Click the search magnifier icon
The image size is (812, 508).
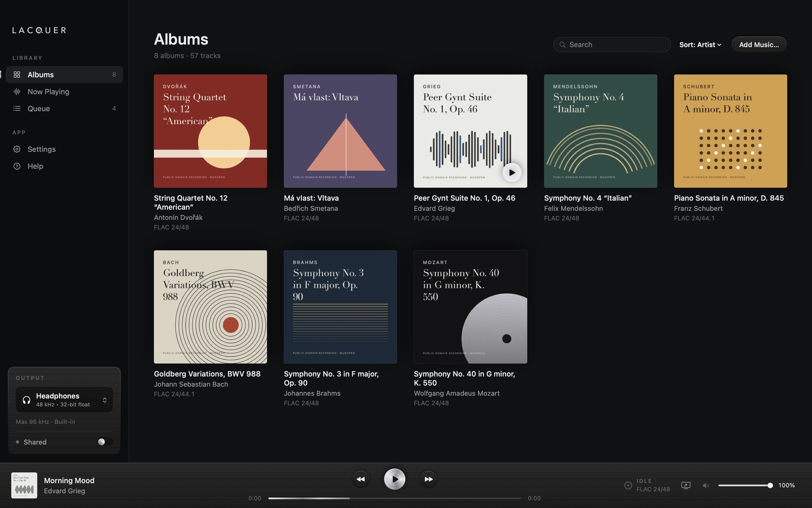point(563,45)
